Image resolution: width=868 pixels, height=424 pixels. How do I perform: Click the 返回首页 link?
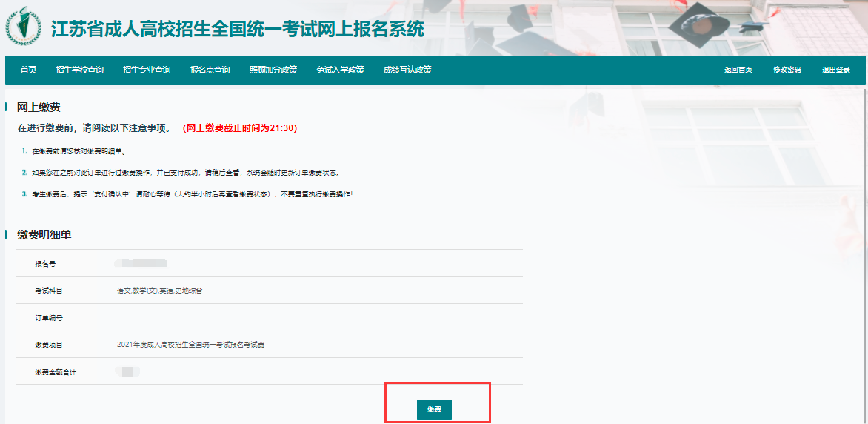point(738,70)
